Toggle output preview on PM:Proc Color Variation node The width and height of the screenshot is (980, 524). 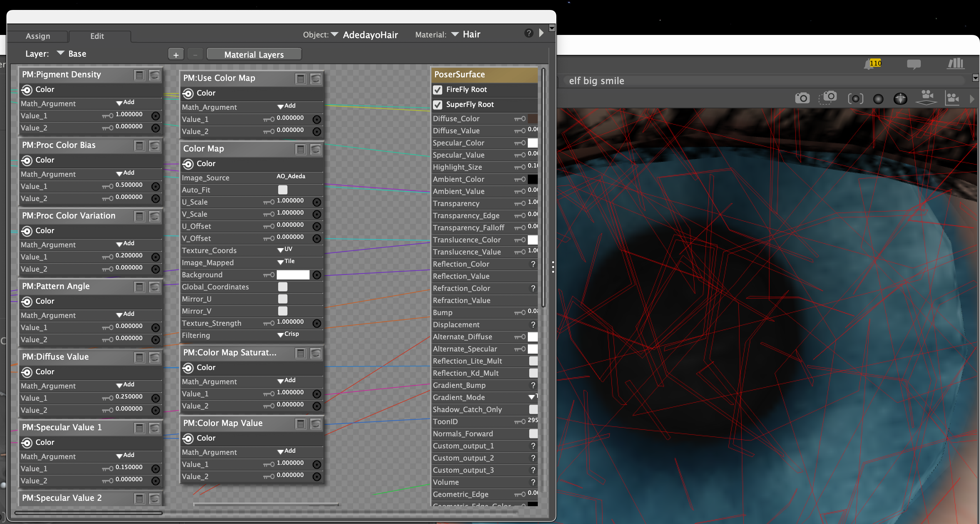154,216
